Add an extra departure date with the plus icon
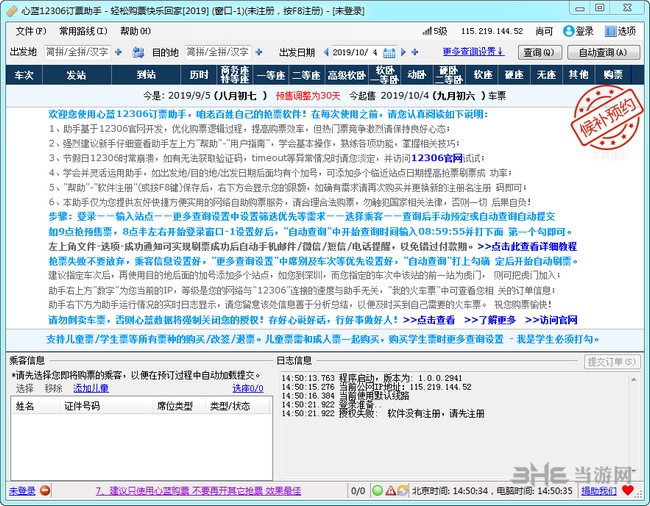This screenshot has height=506, width=650. pyautogui.click(x=415, y=52)
